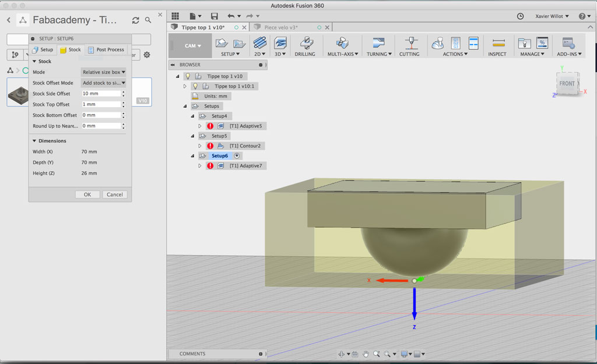Click Cancel in the Setup dialog
This screenshot has width=597, height=364.
115,195
